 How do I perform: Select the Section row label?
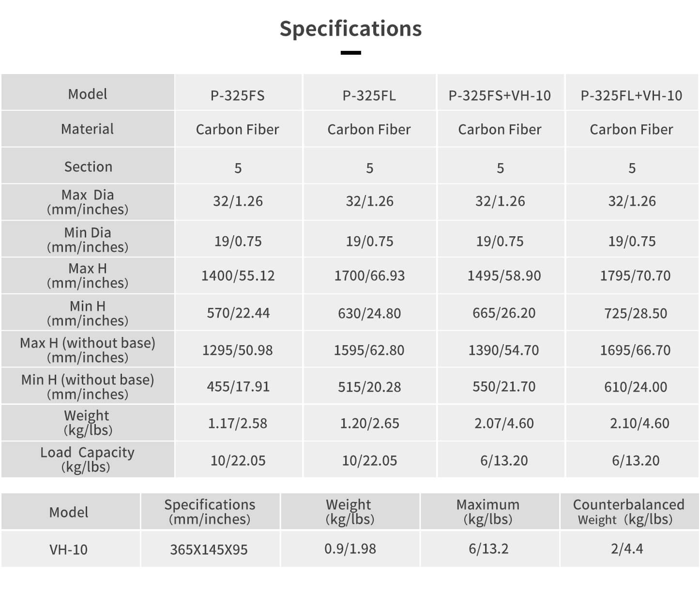click(88, 167)
